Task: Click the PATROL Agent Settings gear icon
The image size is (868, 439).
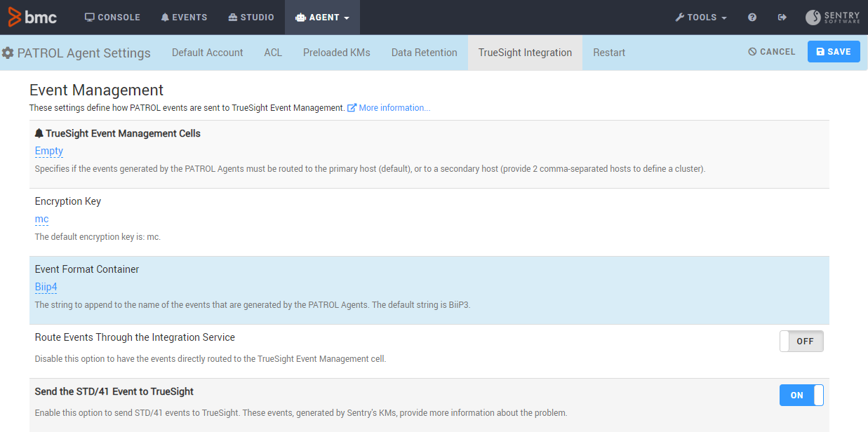Action: [x=8, y=53]
